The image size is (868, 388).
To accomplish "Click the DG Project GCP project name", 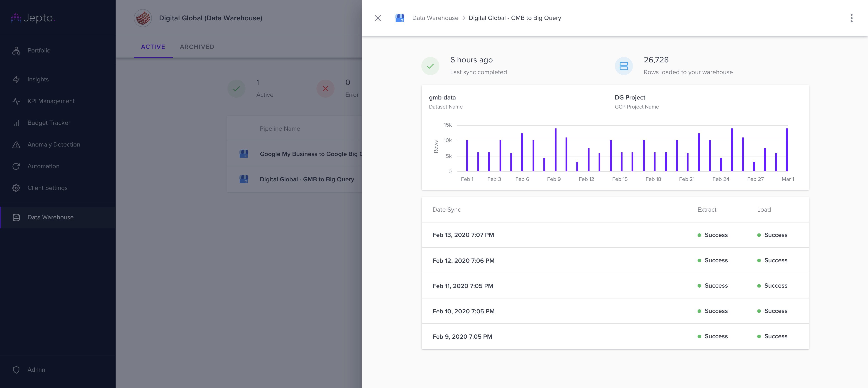I will pyautogui.click(x=630, y=97).
